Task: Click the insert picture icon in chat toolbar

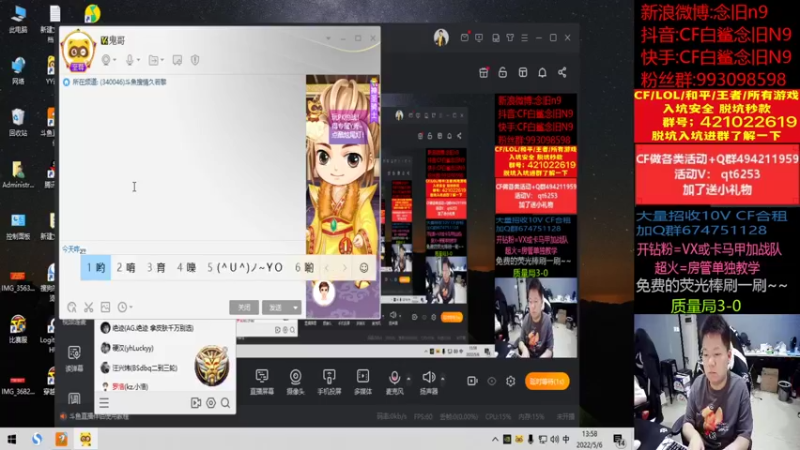Action: tap(105, 307)
